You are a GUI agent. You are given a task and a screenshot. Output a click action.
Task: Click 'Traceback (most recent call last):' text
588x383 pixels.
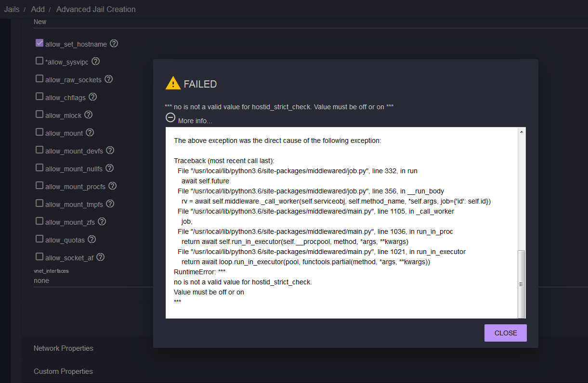point(224,161)
